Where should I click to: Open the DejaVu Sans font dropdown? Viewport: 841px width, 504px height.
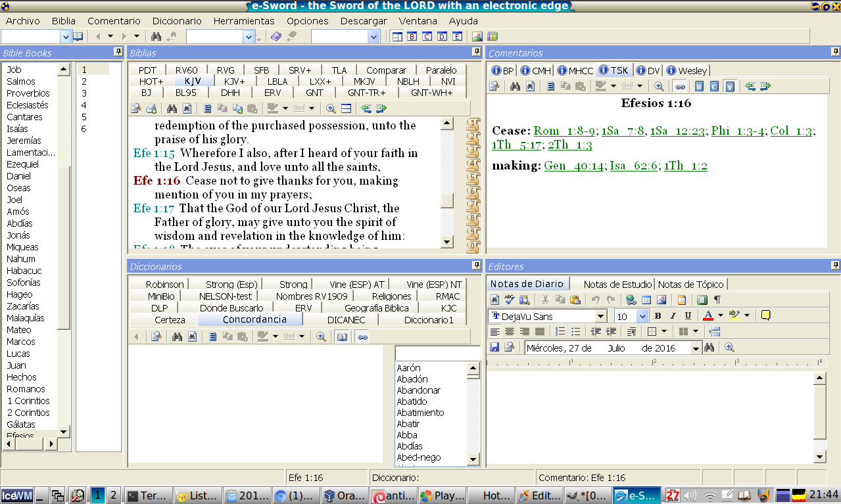tap(600, 317)
